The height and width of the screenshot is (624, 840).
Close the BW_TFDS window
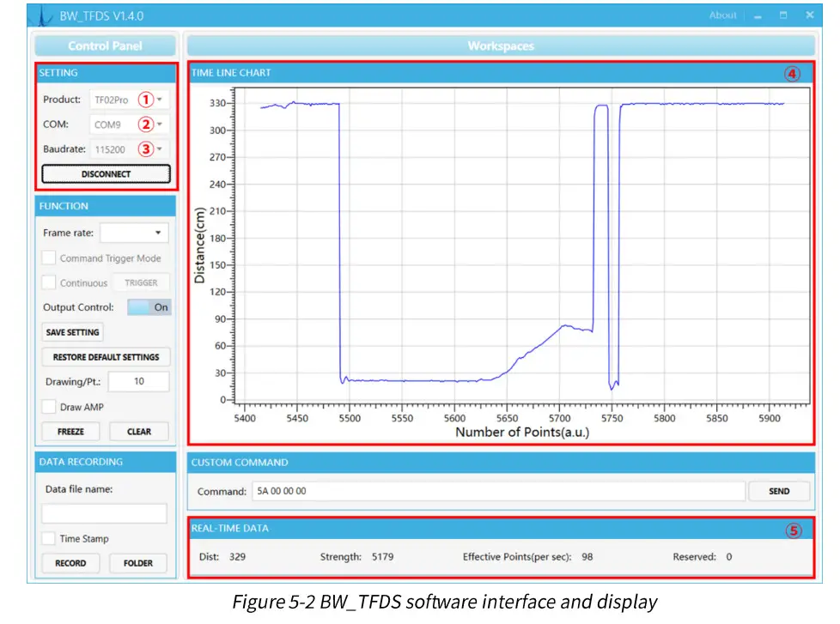click(x=809, y=15)
